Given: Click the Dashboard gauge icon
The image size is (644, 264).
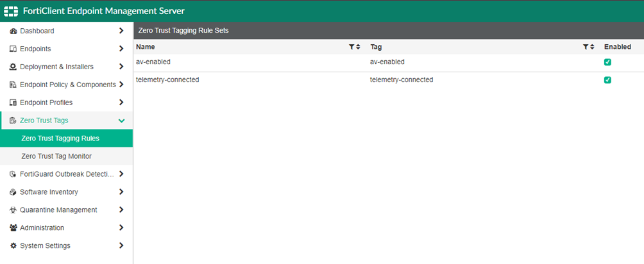Looking at the screenshot, I should click(x=13, y=31).
